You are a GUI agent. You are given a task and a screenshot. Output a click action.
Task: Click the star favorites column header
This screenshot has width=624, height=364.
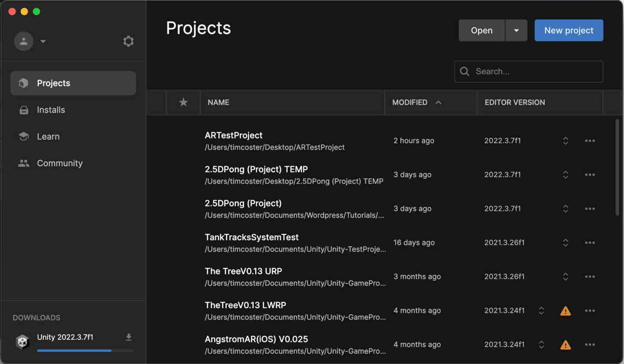[x=183, y=103]
